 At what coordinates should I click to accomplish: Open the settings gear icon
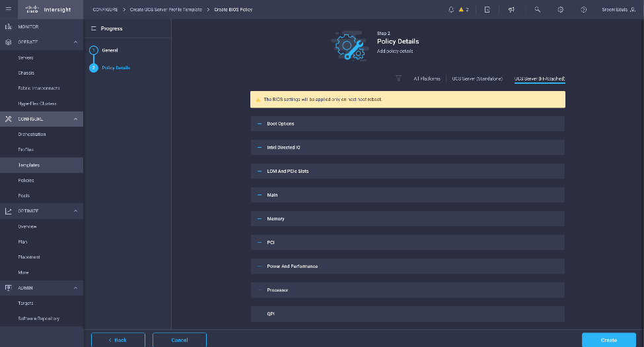(561, 9)
